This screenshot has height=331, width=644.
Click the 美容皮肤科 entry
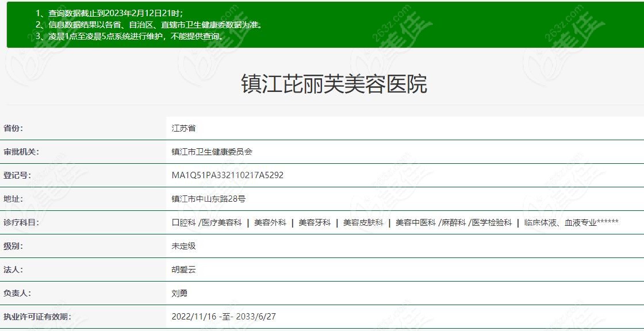click(x=363, y=222)
